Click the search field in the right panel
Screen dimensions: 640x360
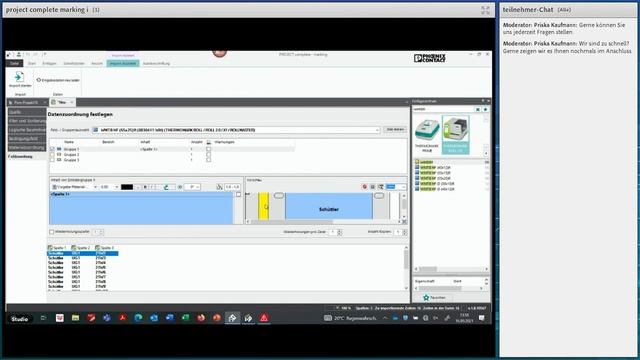coord(443,109)
